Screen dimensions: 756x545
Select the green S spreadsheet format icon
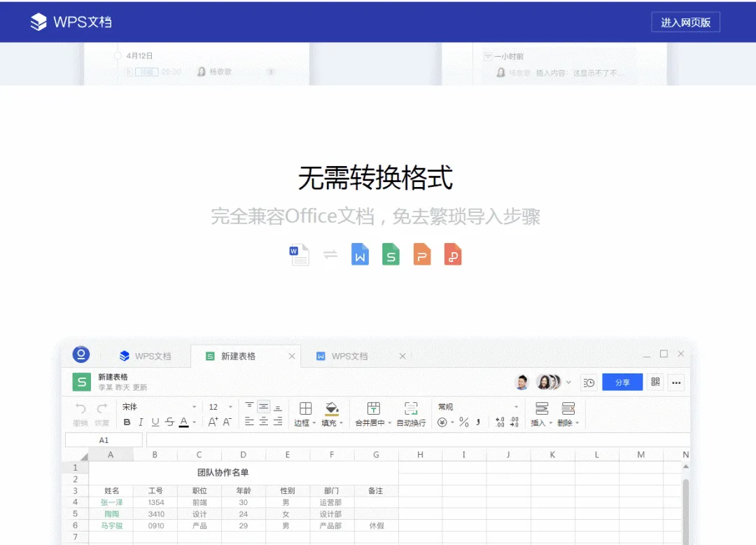click(391, 254)
